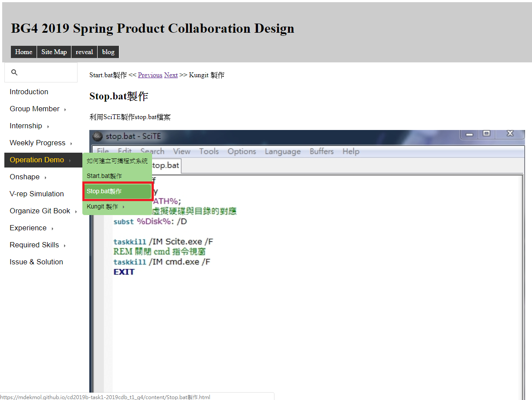Image resolution: width=532 pixels, height=400 pixels.
Task: Click the Next page link
Action: click(171, 75)
